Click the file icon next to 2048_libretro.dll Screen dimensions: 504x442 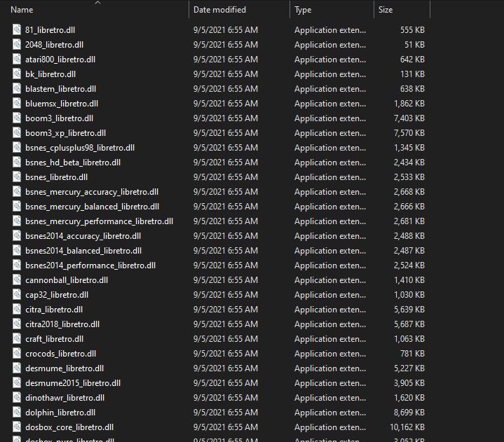[x=17, y=45]
